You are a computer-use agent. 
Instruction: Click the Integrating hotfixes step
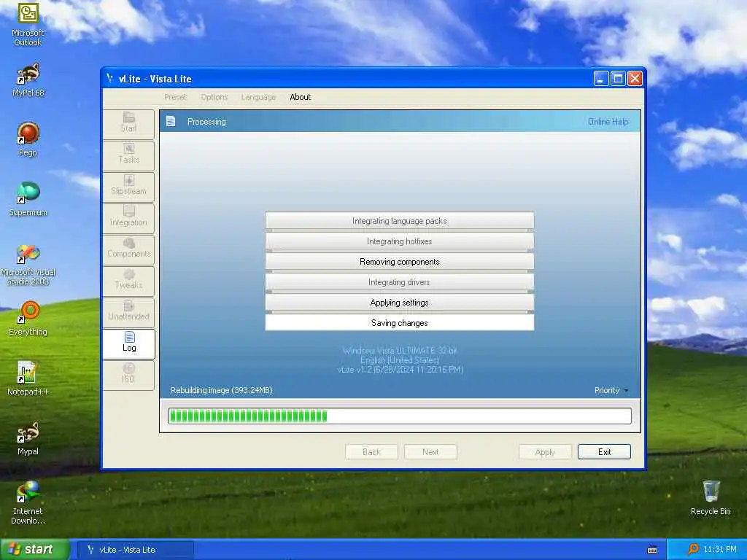click(x=400, y=241)
